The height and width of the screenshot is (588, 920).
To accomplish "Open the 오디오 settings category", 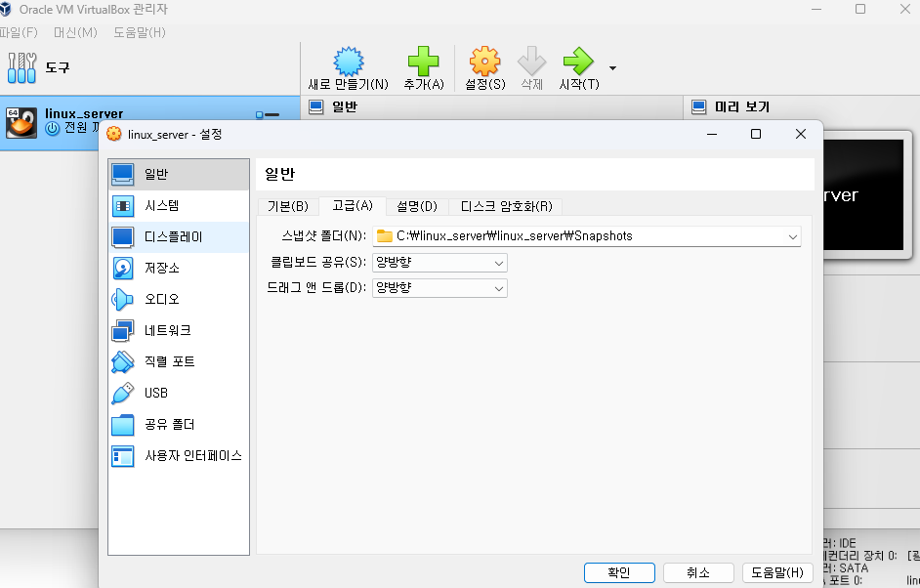I will coord(179,299).
